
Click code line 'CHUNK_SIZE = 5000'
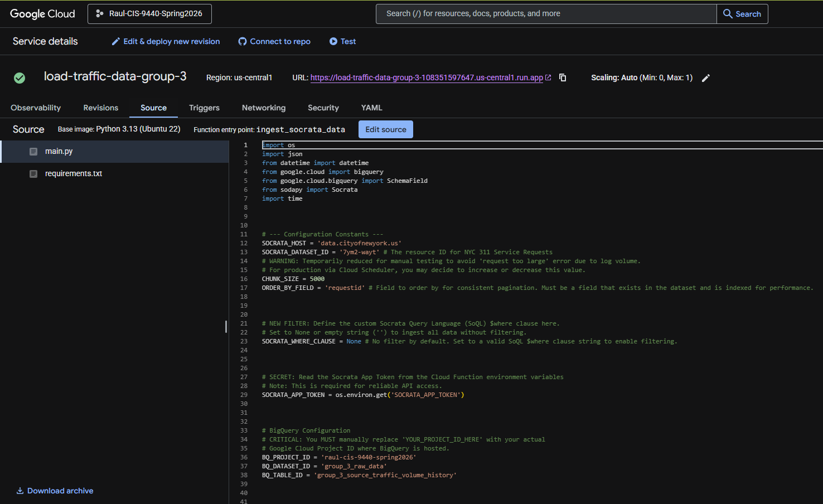(293, 279)
